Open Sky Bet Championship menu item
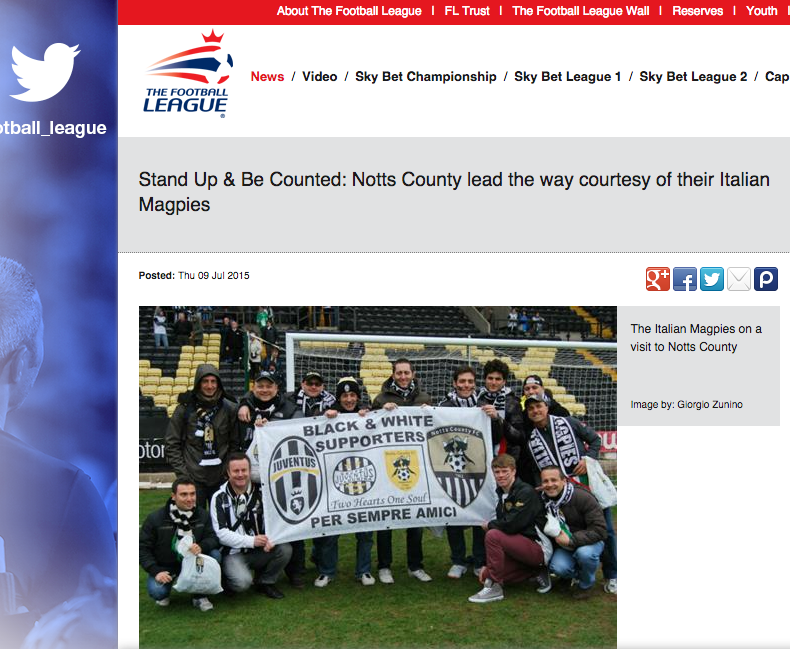The height and width of the screenshot is (649, 790). point(426,77)
